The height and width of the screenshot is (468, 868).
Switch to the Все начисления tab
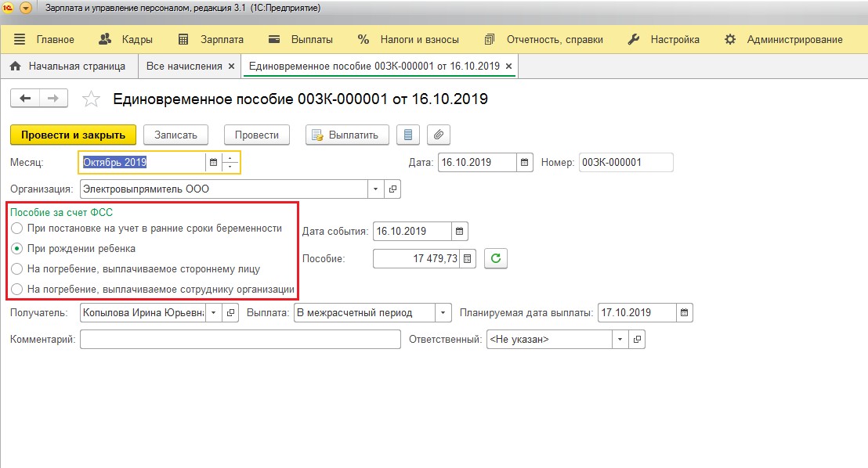184,67
